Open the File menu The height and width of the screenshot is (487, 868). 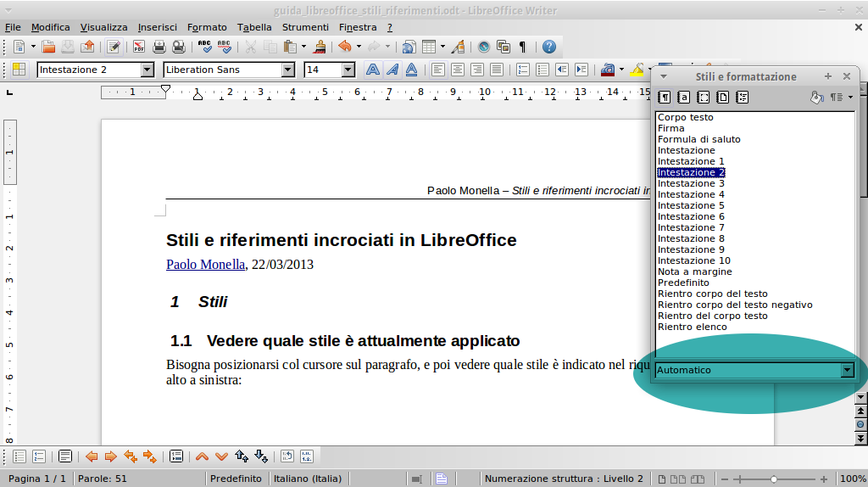13,27
